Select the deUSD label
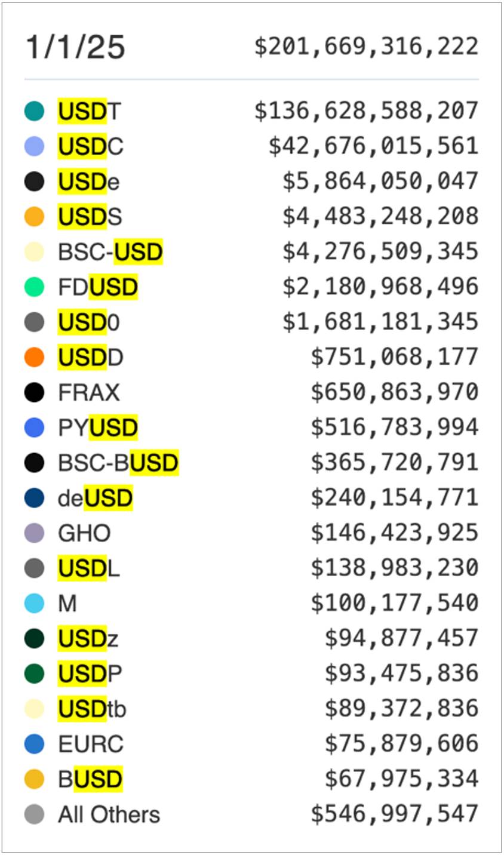 coord(96,499)
